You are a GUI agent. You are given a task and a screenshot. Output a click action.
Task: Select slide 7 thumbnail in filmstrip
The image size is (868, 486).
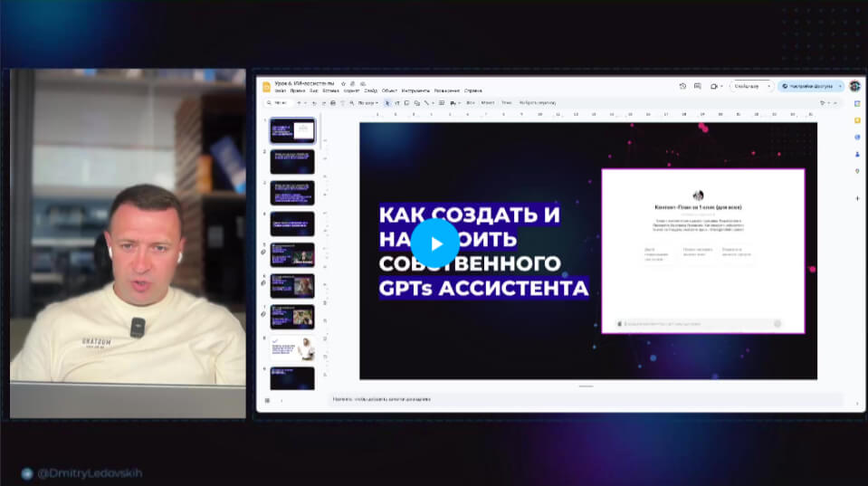[x=292, y=317]
